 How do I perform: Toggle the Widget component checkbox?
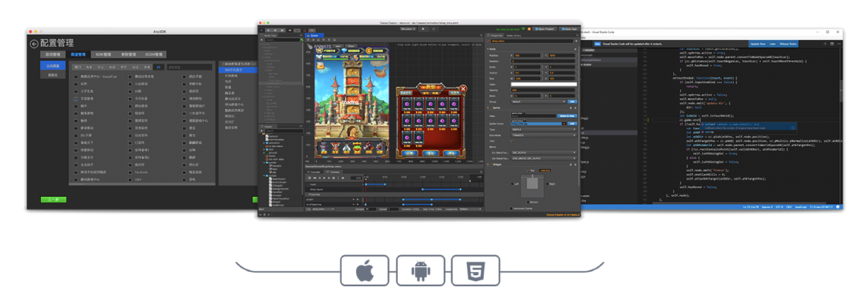click(491, 164)
